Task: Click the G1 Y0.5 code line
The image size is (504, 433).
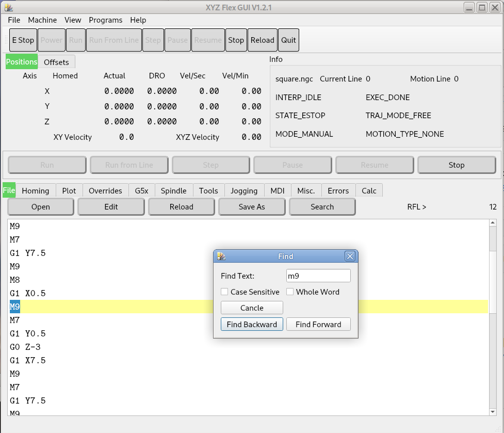Action: point(28,333)
